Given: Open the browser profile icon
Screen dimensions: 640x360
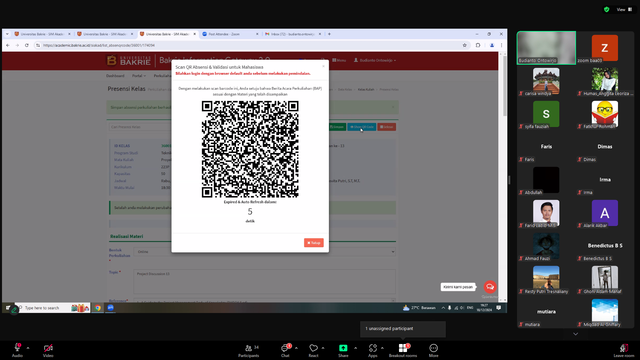Looking at the screenshot, I should 492,45.
